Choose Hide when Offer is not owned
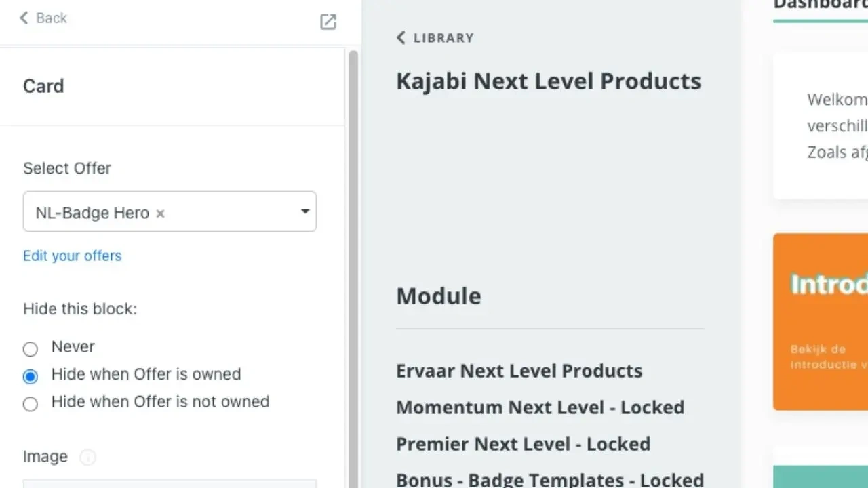The width and height of the screenshot is (868, 488). pyautogui.click(x=31, y=404)
